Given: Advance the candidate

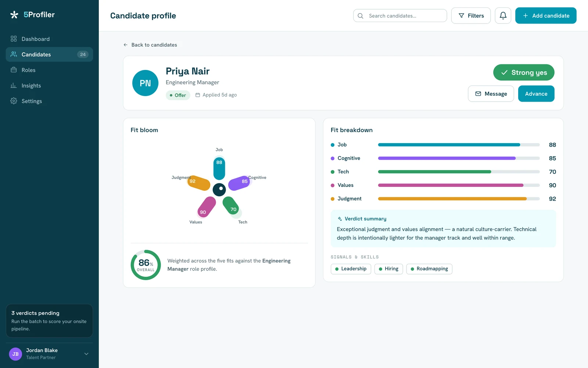Looking at the screenshot, I should coord(536,94).
